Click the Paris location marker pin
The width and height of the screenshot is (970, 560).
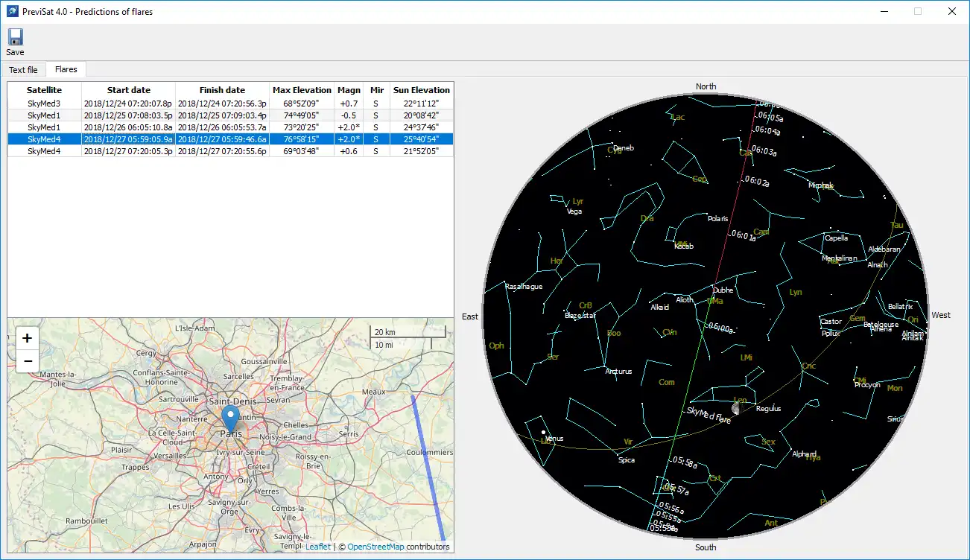(231, 419)
